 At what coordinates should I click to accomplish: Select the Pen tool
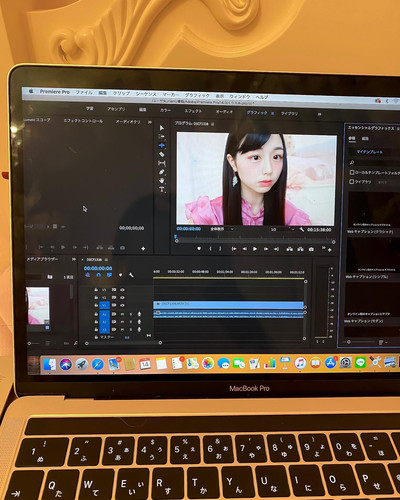[162, 172]
